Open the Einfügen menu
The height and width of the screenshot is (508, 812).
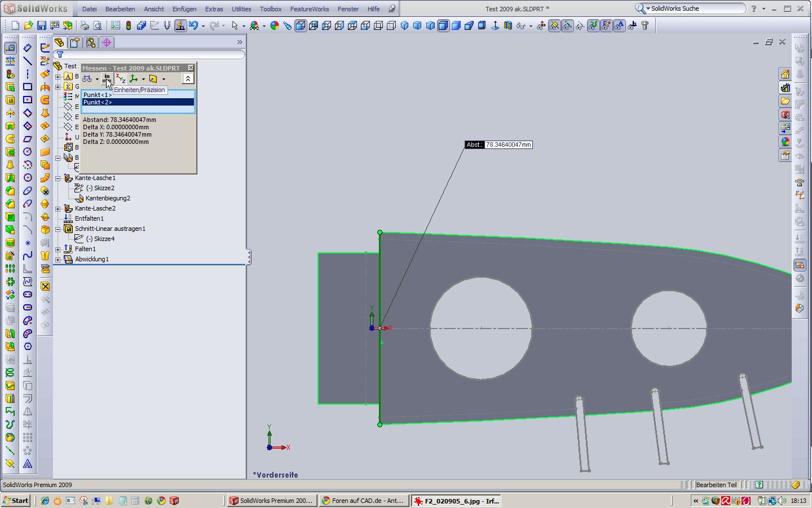pos(184,9)
